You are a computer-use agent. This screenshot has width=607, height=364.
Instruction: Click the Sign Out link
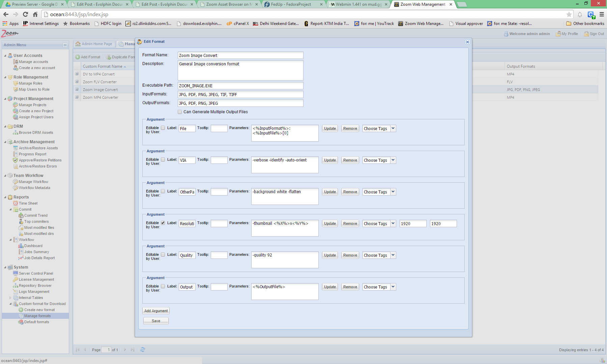point(594,34)
